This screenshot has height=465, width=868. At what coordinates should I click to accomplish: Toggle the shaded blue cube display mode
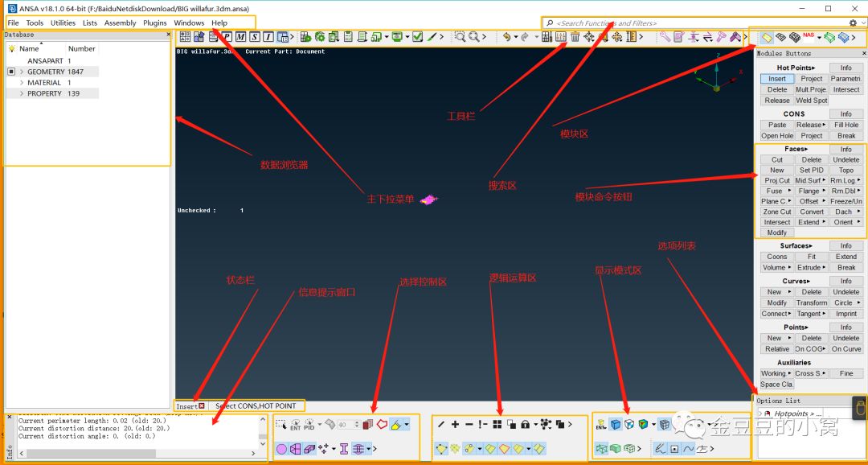tap(615, 425)
